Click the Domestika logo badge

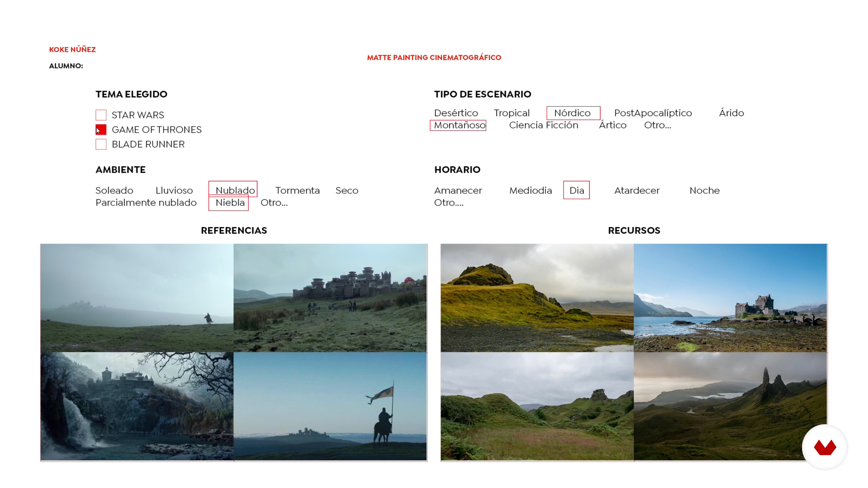825,447
